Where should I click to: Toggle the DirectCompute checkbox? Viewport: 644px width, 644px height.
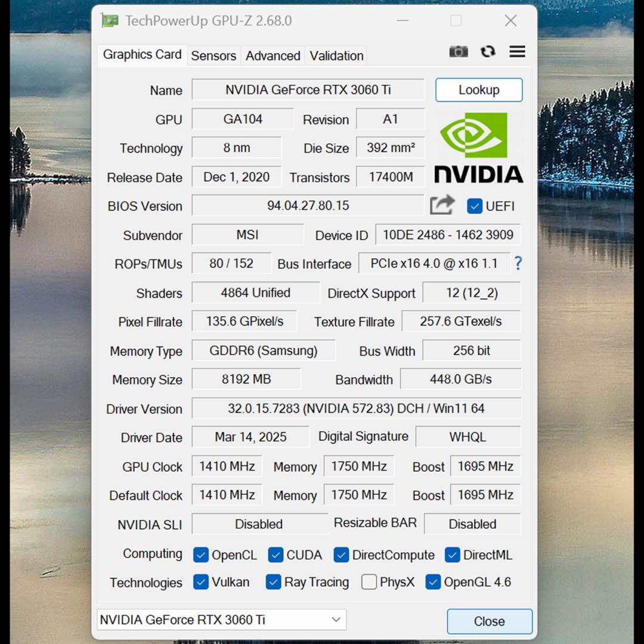click(341, 555)
